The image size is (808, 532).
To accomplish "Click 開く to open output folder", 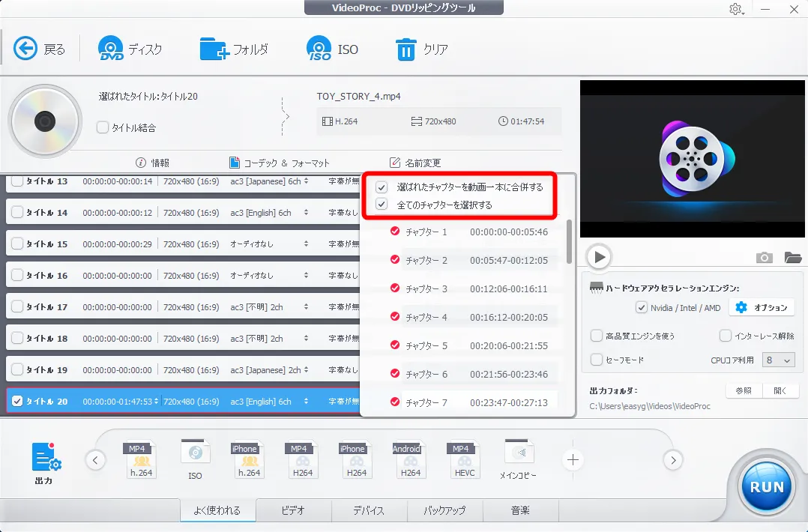I will (x=781, y=391).
